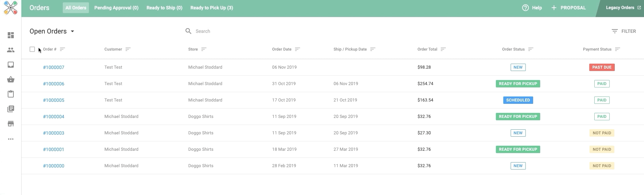Click into the Search orders field

pos(235,31)
